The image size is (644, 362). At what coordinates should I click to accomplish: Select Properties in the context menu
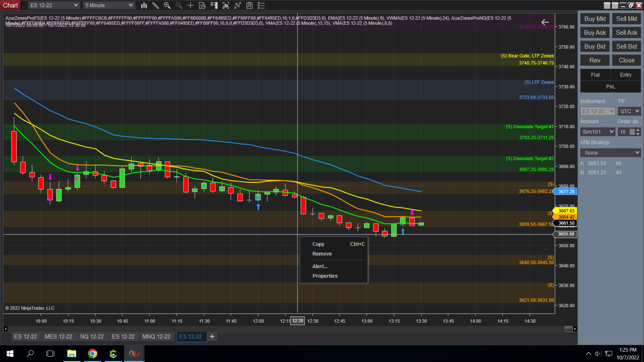click(325, 276)
